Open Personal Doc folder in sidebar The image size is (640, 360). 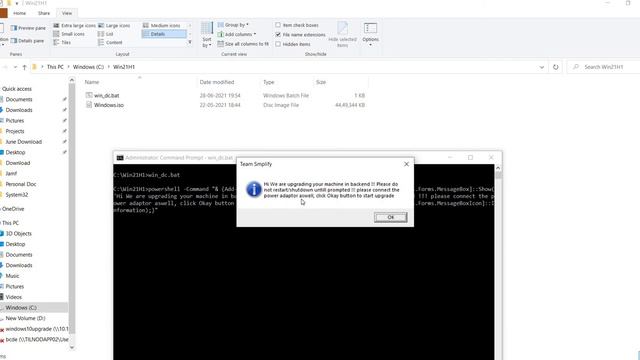21,184
